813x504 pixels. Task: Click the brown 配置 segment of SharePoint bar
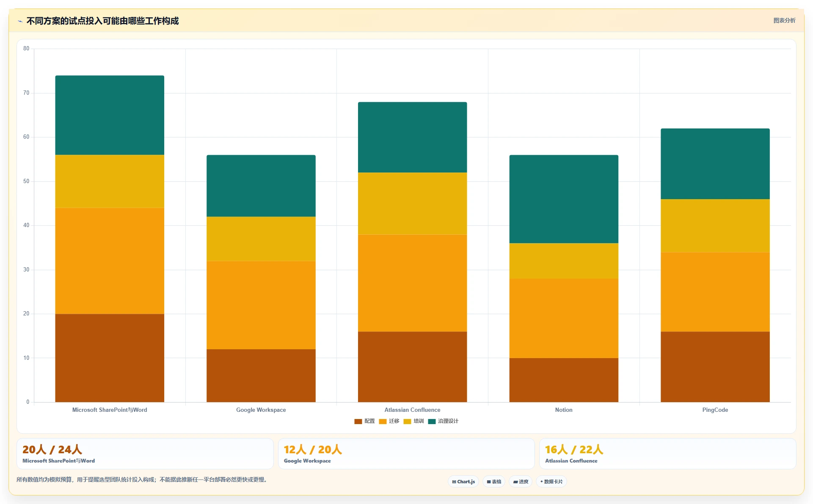tap(110, 358)
